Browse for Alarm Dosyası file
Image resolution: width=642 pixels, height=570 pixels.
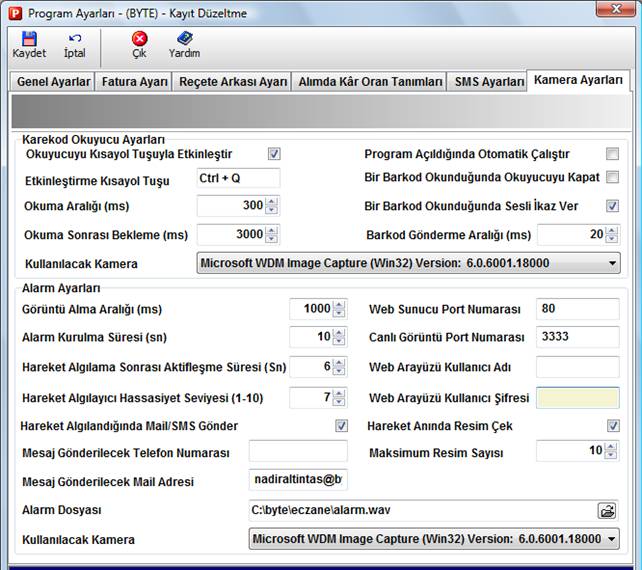(x=607, y=511)
